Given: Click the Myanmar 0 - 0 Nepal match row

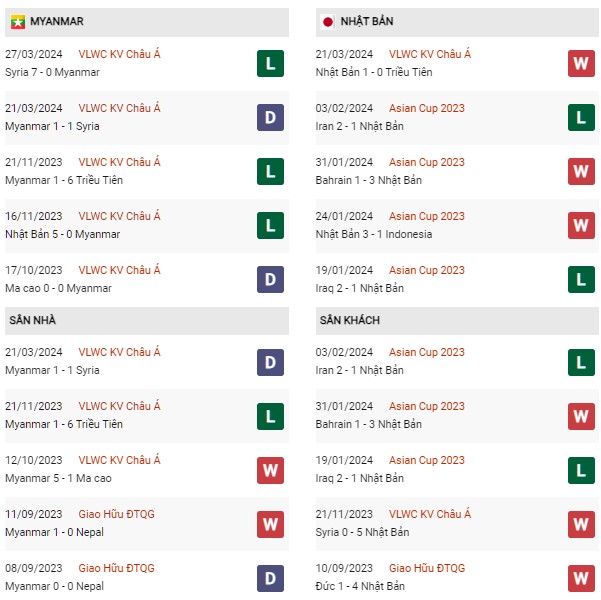Looking at the screenshot, I should [x=54, y=586].
